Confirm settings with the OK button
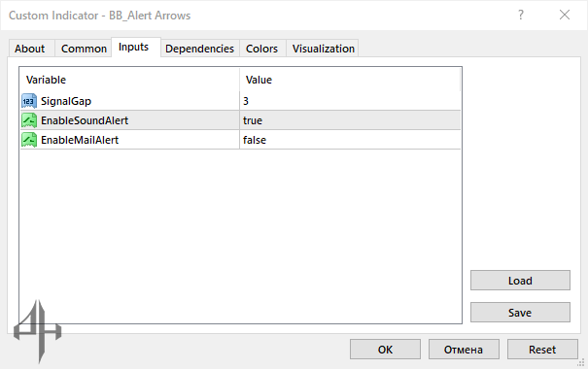This screenshot has width=588, height=369. coord(385,350)
